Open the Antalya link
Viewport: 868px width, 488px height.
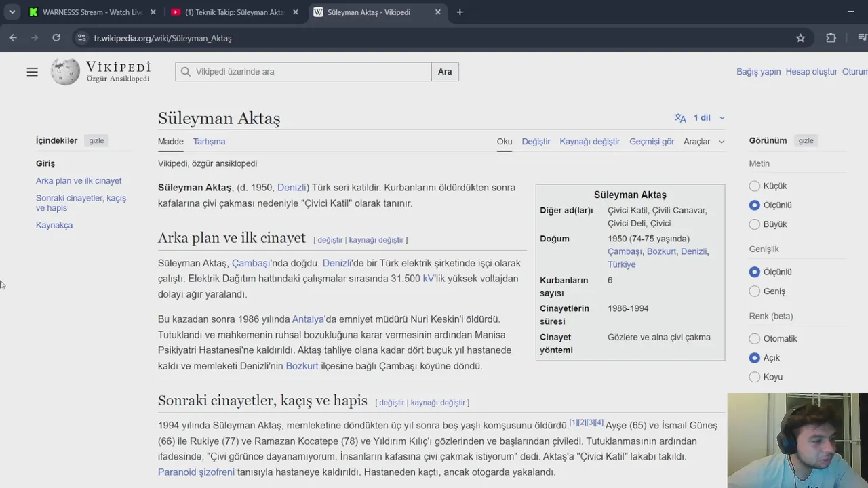(308, 319)
